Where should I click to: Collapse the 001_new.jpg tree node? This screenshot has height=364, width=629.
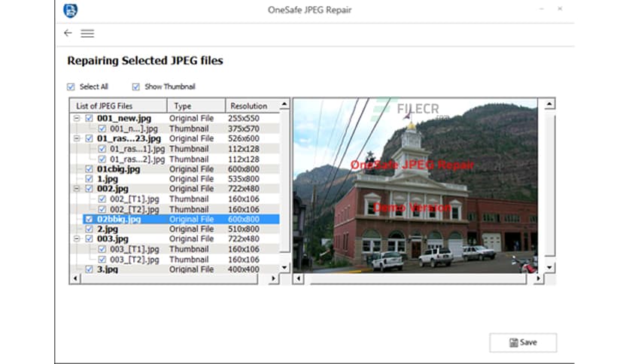click(77, 118)
